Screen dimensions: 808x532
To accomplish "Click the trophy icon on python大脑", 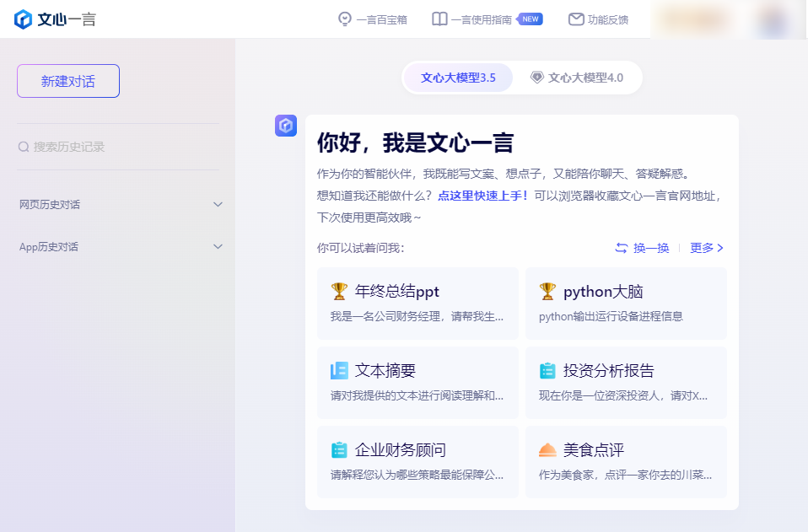I will [547, 292].
